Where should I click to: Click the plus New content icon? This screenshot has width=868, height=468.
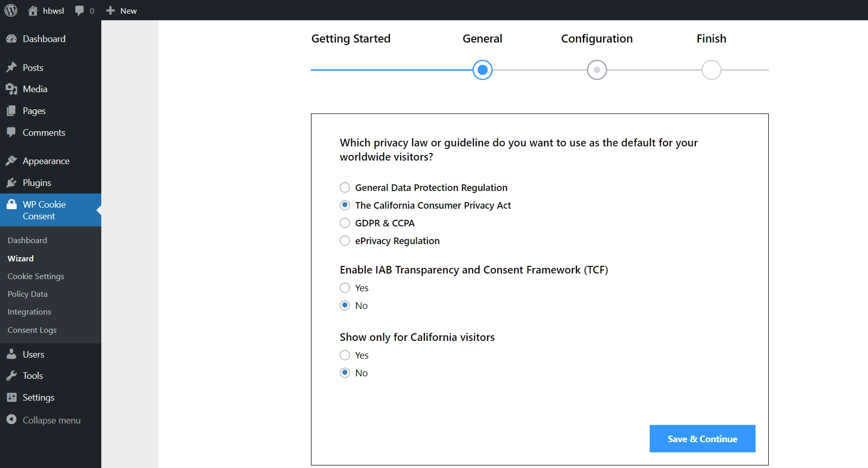coord(110,11)
